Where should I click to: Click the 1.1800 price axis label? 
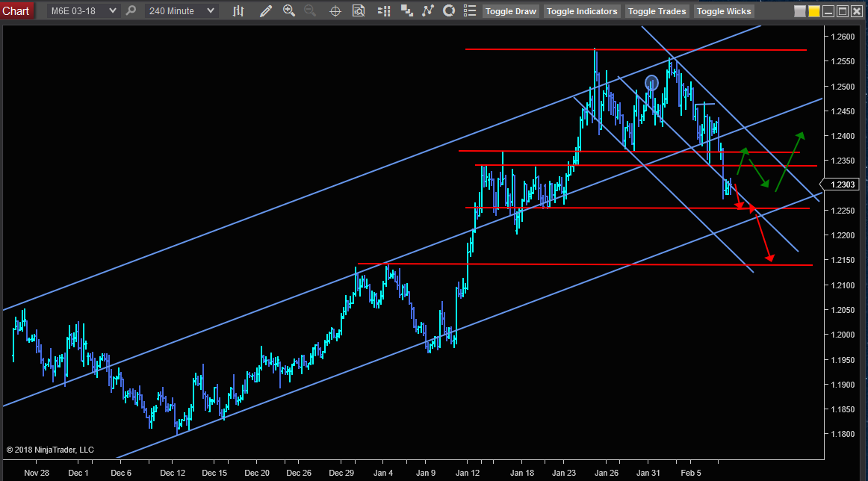point(843,435)
